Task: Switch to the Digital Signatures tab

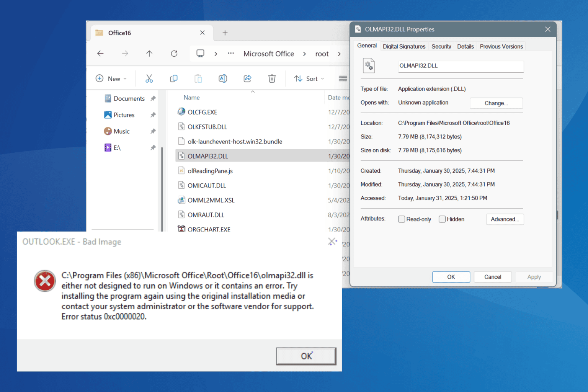Action: pos(404,46)
